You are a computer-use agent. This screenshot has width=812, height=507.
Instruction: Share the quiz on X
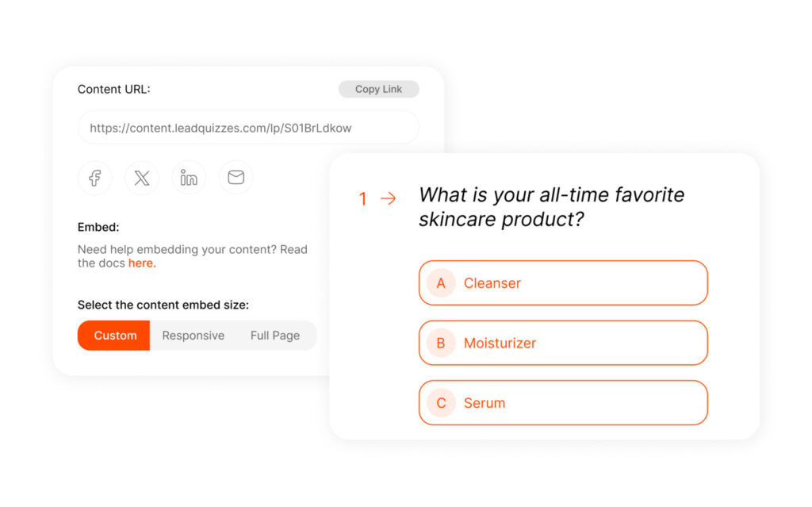pos(141,178)
